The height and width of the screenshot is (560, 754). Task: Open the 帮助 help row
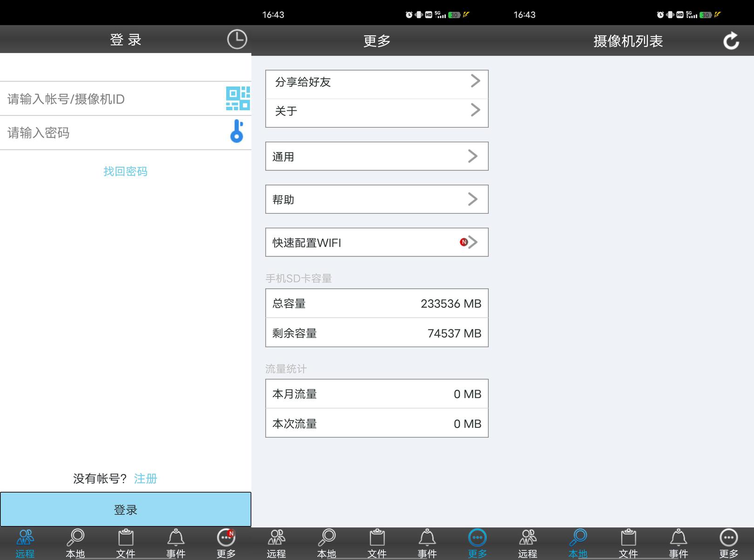coord(377,200)
